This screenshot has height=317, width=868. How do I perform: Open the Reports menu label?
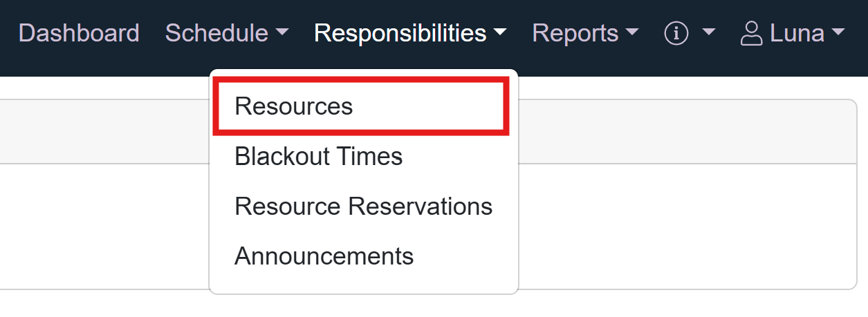point(575,33)
